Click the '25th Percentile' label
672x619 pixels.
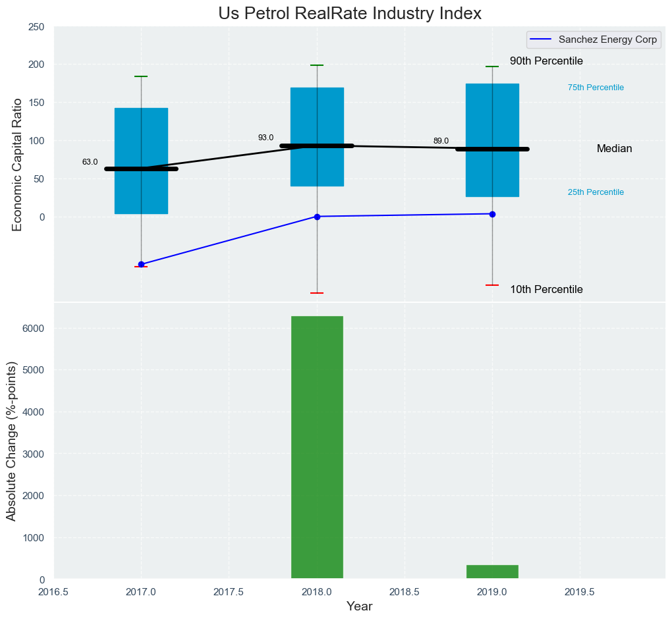click(596, 192)
